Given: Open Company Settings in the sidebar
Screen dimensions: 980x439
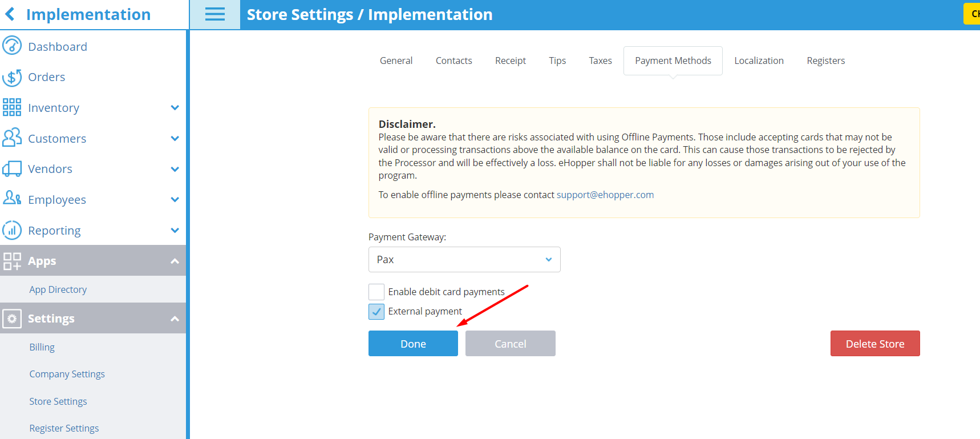Looking at the screenshot, I should (67, 374).
